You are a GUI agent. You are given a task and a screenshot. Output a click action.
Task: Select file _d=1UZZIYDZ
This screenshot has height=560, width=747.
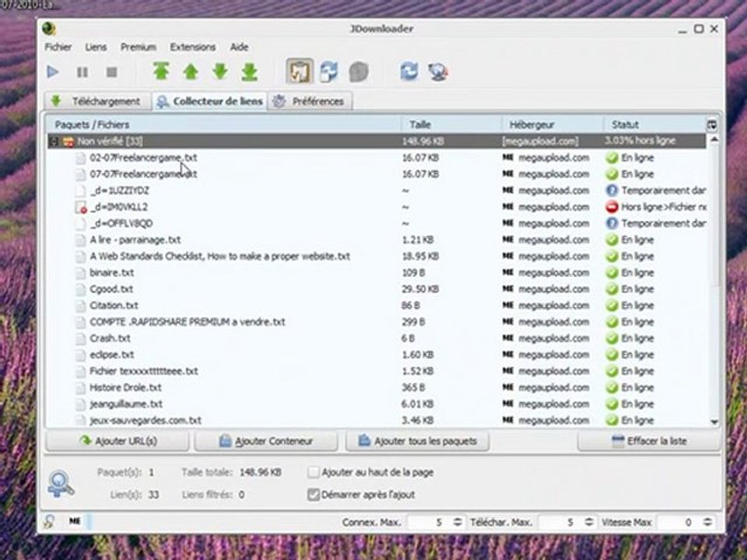tap(120, 191)
